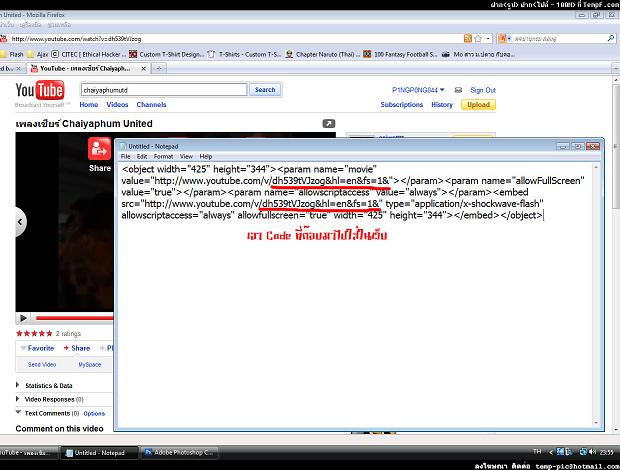
Task: Switch to Untitled - Notepad taskbar button
Action: (99, 453)
